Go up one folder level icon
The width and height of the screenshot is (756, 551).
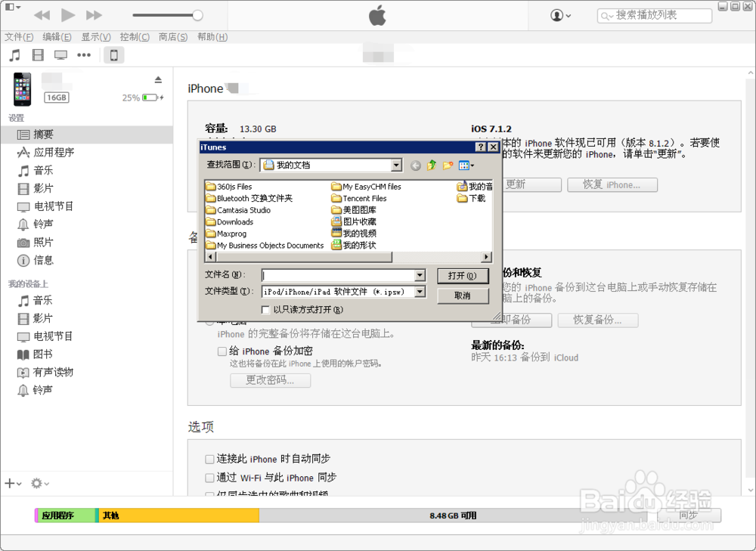(x=432, y=166)
